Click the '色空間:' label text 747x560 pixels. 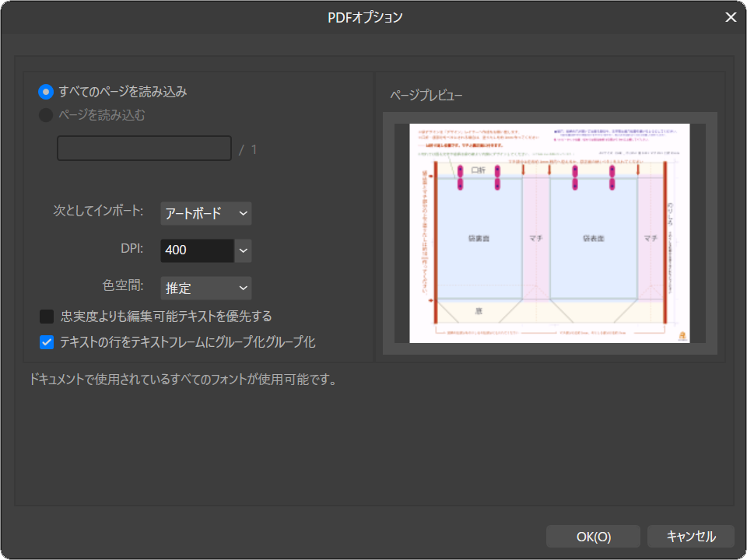click(x=123, y=285)
